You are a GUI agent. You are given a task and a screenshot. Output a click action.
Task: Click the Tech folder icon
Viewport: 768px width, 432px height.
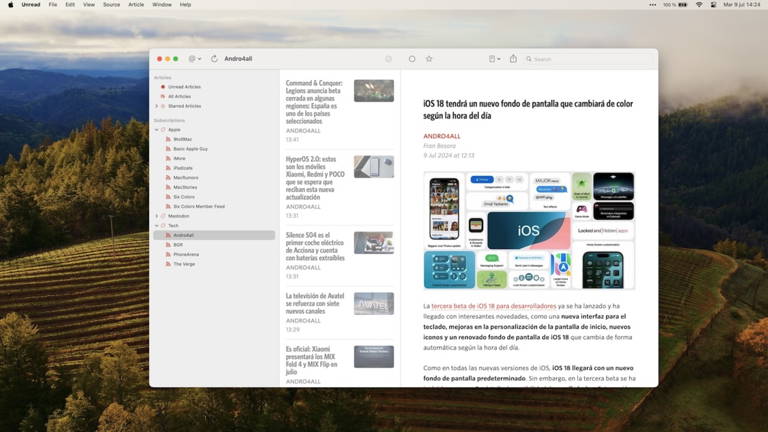coord(163,226)
